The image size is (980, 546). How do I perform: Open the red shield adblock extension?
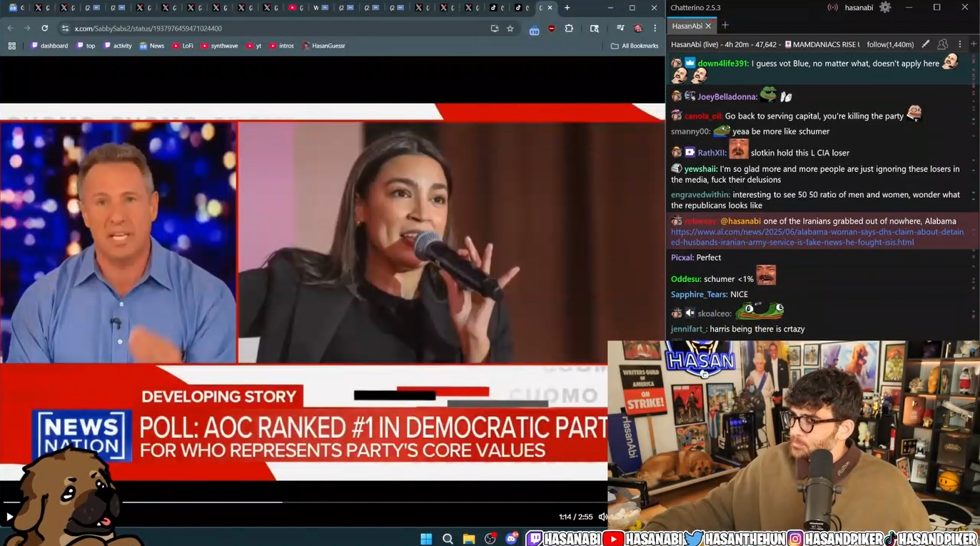point(552,29)
